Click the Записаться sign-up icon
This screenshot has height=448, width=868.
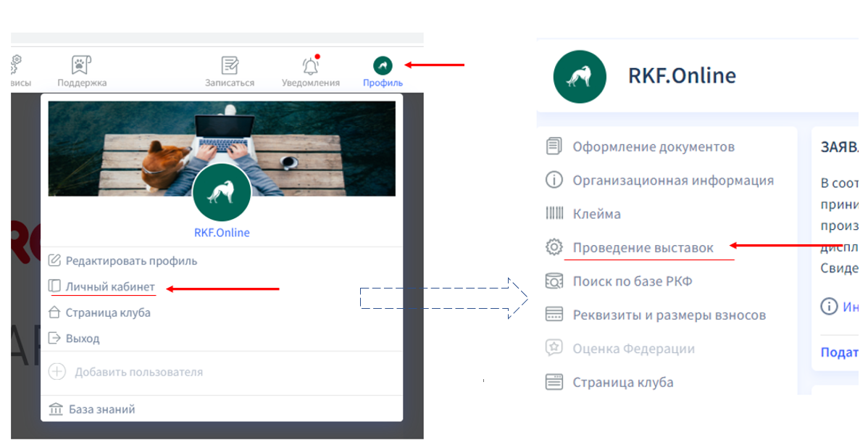230,66
